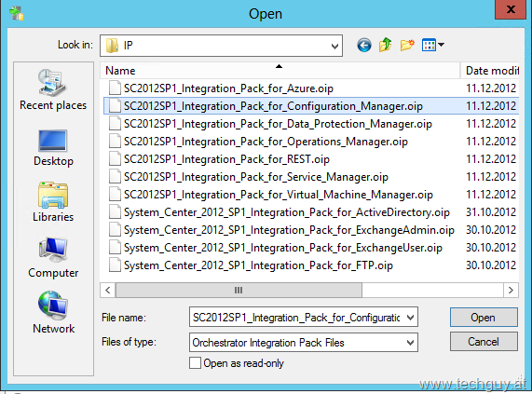532x394 pixels.
Task: Sort by the Date modified column header
Action: point(490,71)
